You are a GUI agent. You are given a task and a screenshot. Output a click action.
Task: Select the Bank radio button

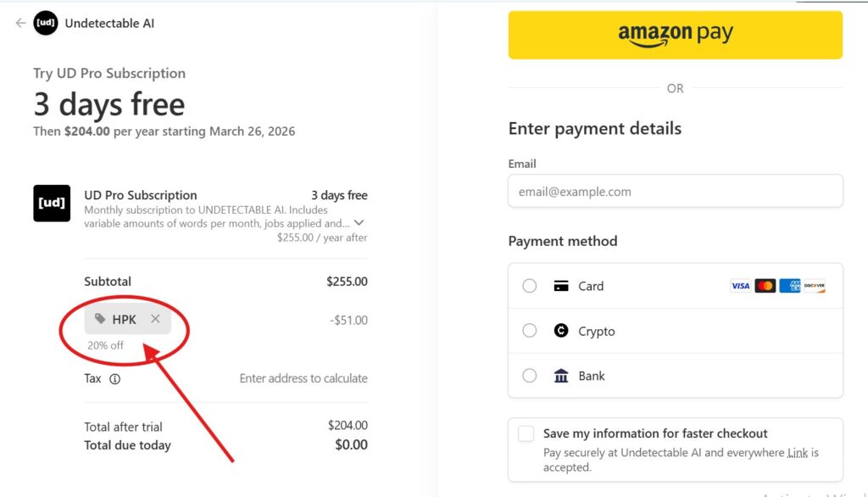click(x=530, y=376)
